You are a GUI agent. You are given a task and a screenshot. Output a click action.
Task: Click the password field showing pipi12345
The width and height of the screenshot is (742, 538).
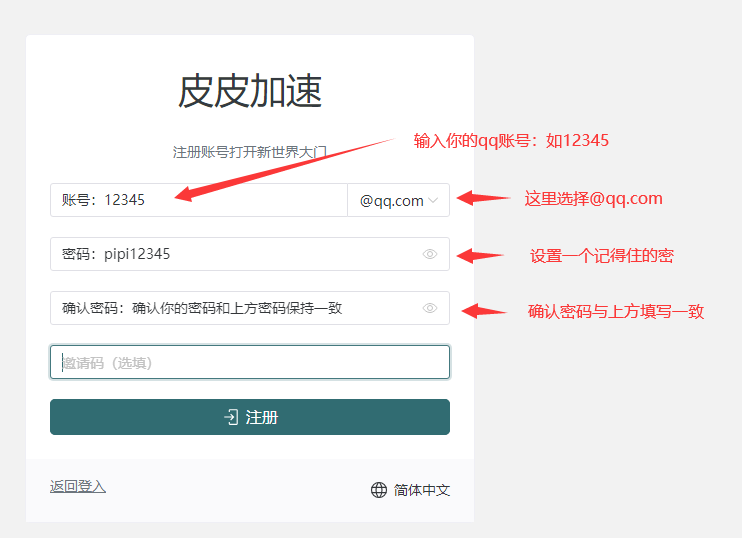(x=250, y=254)
